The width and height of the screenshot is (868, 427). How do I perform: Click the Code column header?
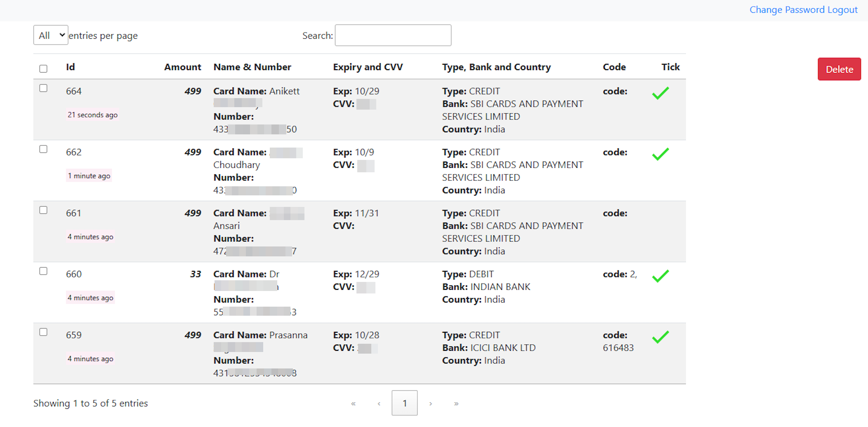tap(614, 67)
